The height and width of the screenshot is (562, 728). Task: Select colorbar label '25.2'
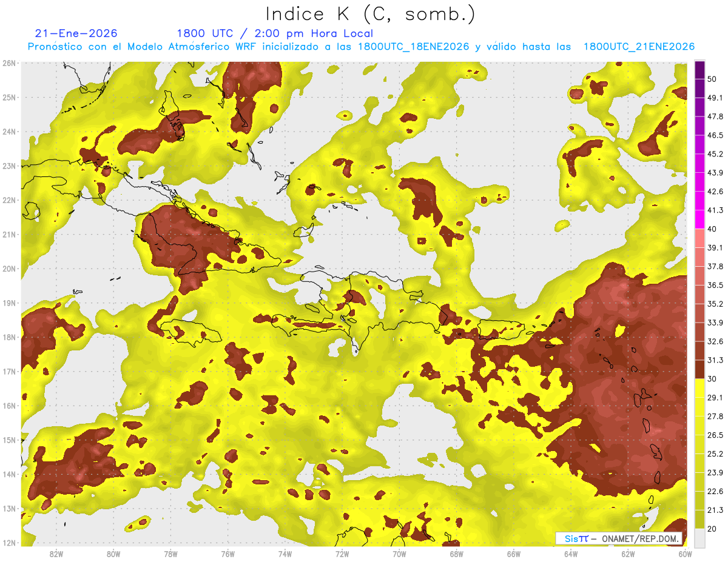tap(715, 453)
